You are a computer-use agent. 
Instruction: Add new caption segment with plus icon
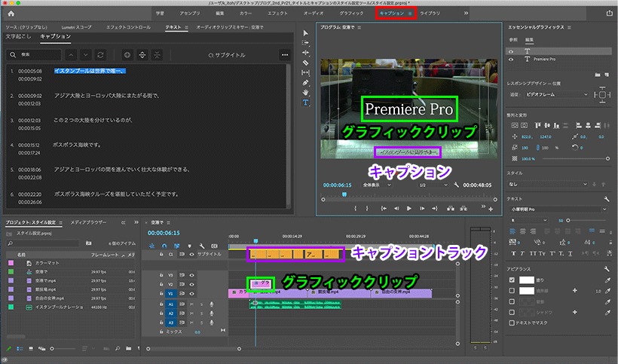tap(127, 55)
